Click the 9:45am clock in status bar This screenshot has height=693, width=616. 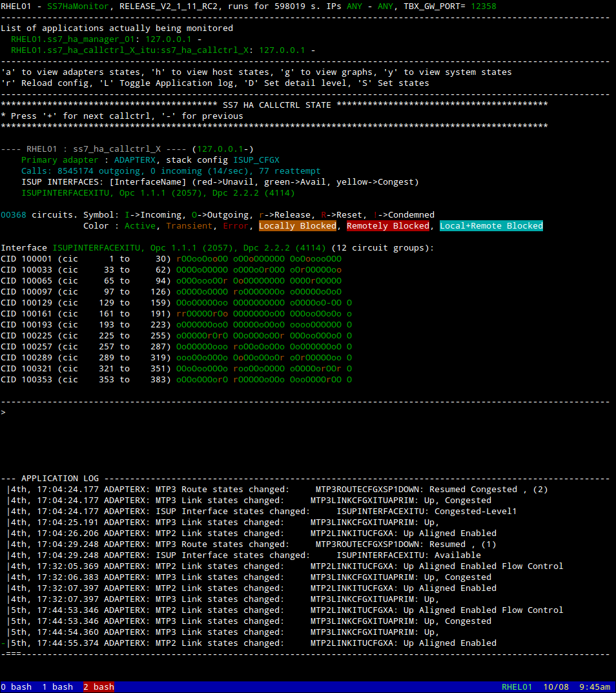pyautogui.click(x=595, y=687)
